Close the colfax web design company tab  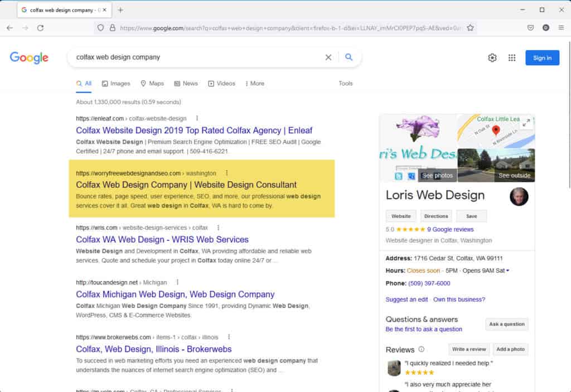(x=104, y=10)
